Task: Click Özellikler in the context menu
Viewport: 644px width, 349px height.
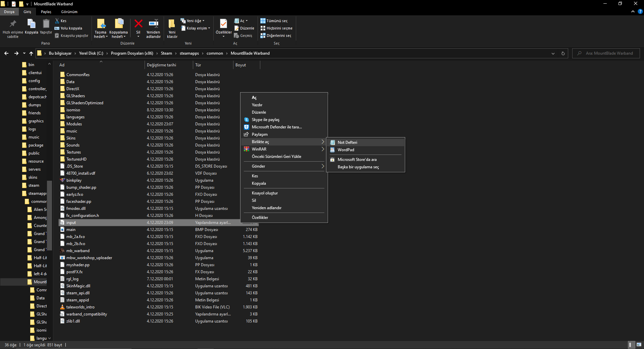Action: click(x=284, y=218)
